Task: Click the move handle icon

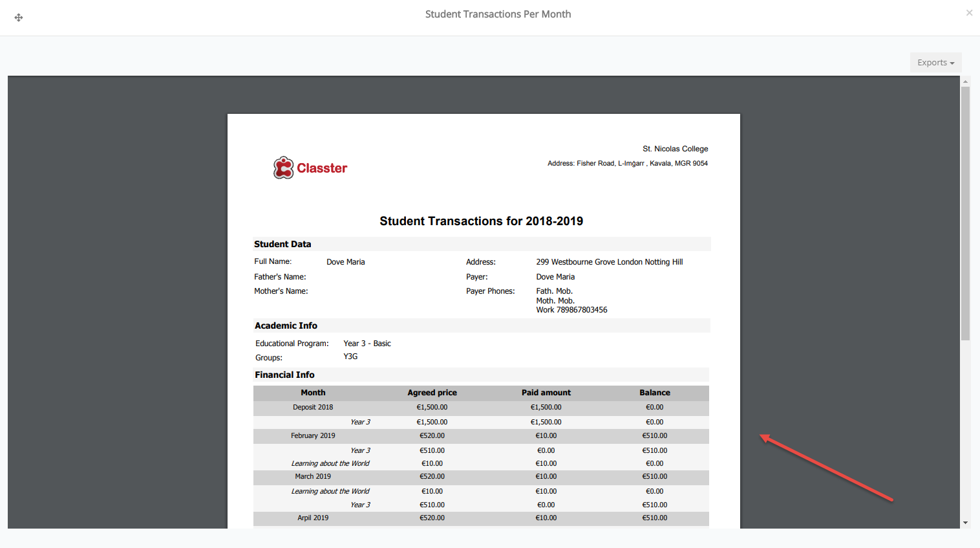Action: (x=19, y=17)
